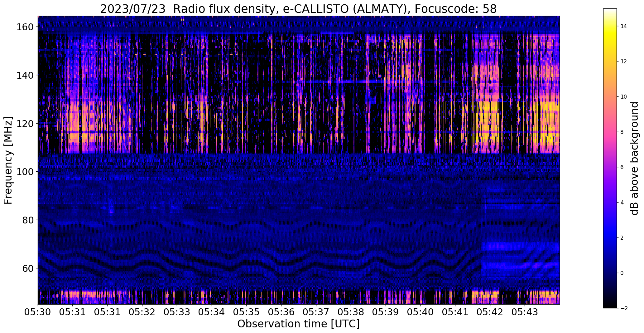Click the 12 value on the colorbar
This screenshot has width=644, height=333.
pos(624,61)
